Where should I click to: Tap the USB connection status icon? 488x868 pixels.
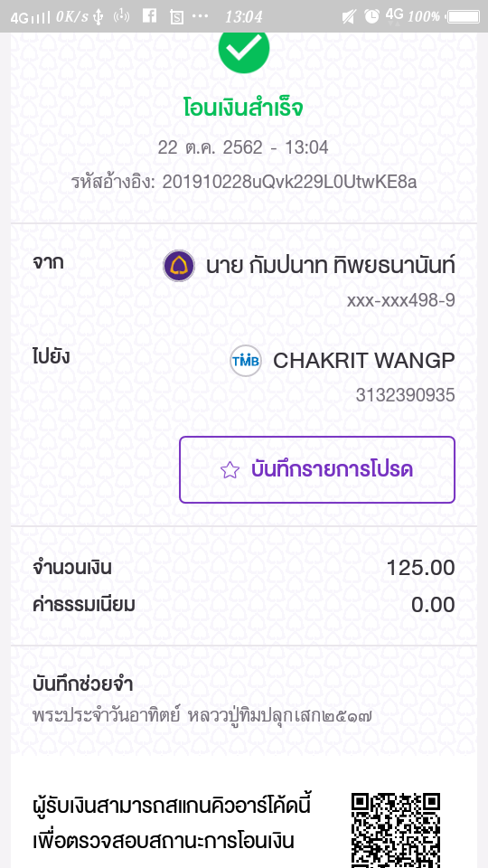click(x=99, y=17)
